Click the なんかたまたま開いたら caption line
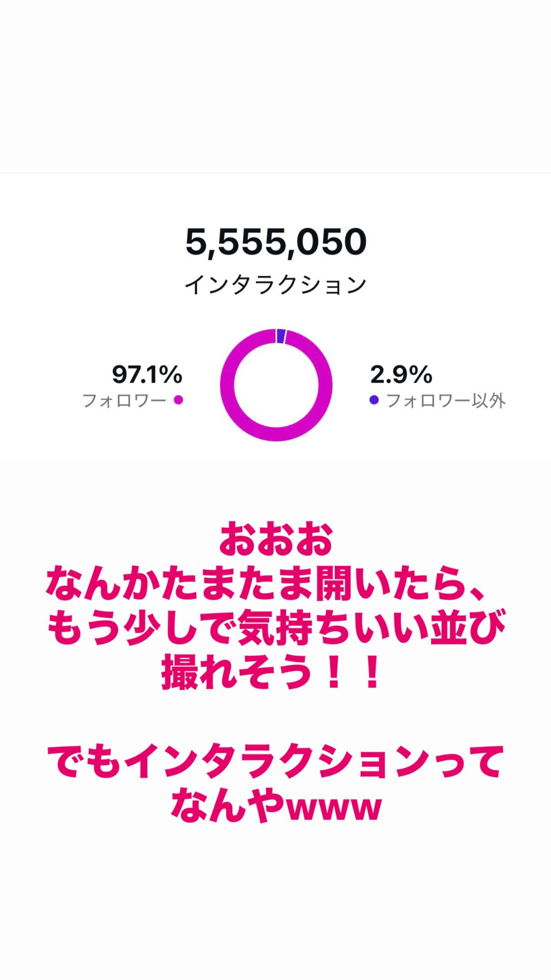 tap(265, 583)
